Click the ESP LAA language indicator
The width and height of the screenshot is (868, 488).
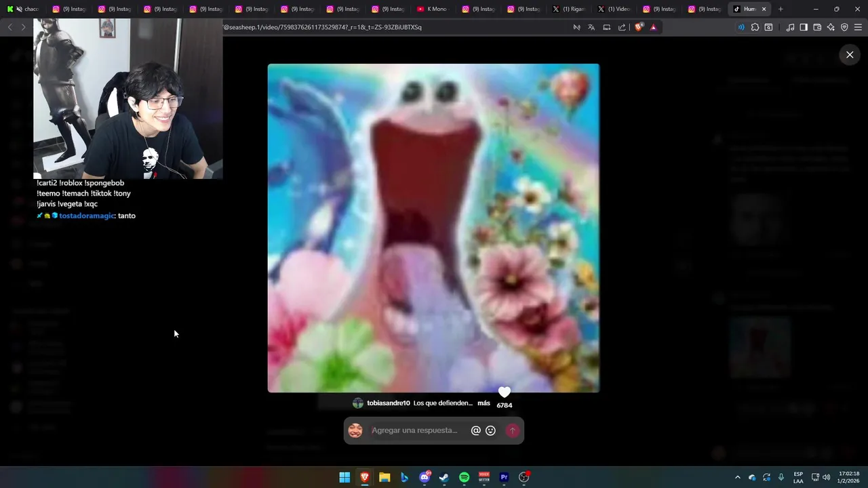(798, 477)
